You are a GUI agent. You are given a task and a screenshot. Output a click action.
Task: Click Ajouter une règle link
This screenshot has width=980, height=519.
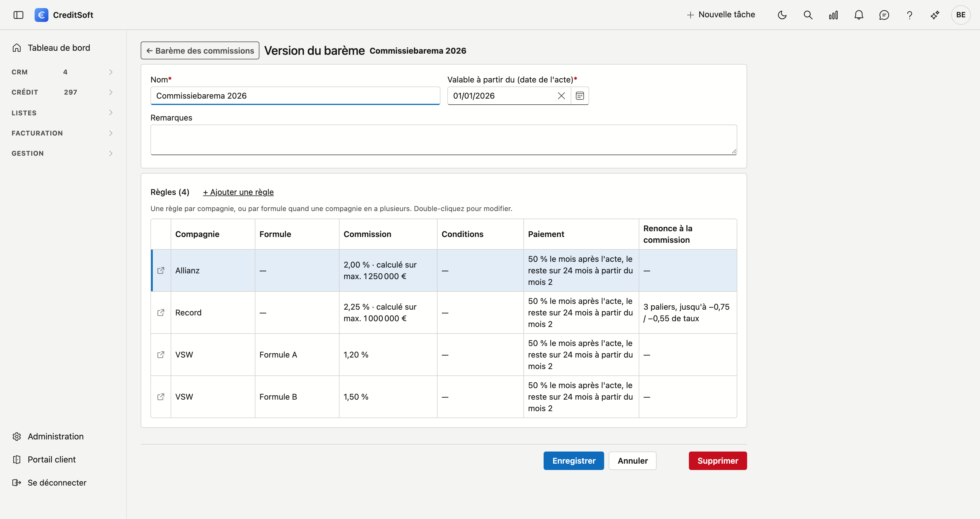pyautogui.click(x=238, y=192)
